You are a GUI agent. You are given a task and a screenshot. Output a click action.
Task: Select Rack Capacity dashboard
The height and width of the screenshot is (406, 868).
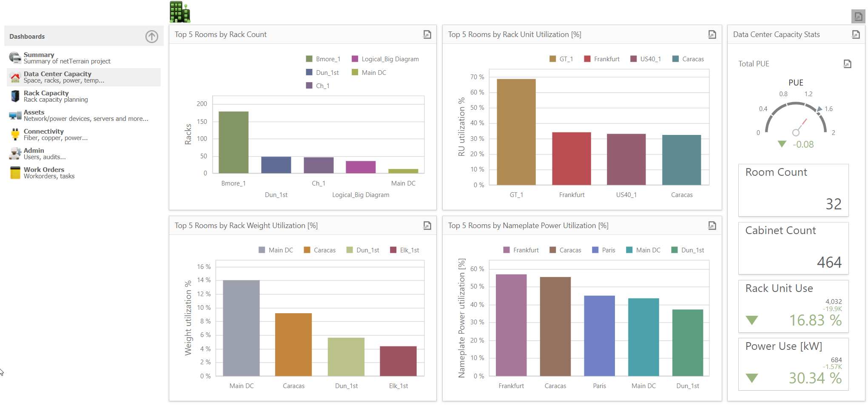pyautogui.click(x=46, y=93)
